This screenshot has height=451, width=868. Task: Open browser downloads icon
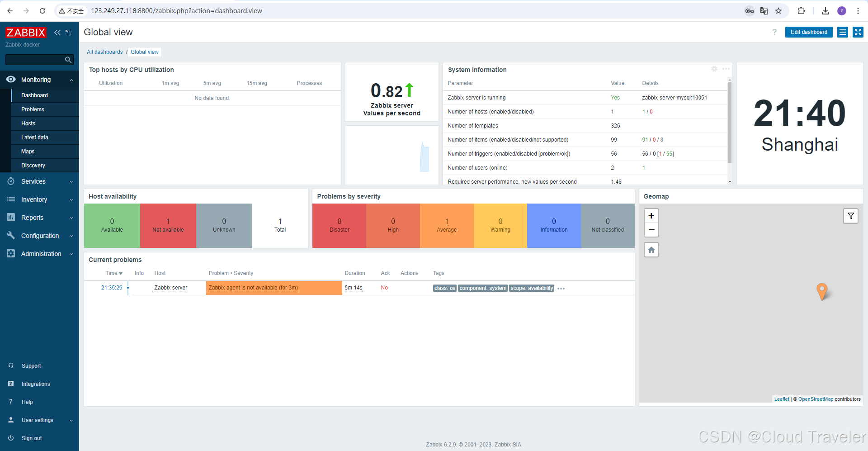tap(826, 11)
